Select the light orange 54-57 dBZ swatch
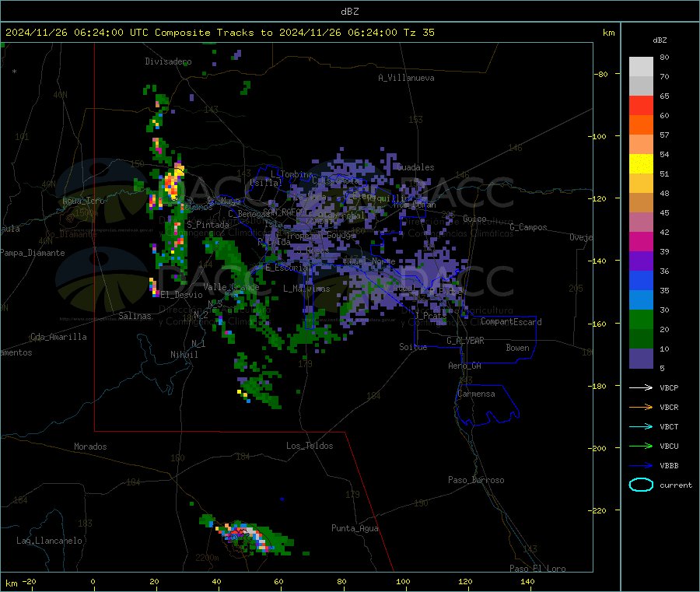Screen dimensions: 700x592 pyautogui.click(x=641, y=145)
